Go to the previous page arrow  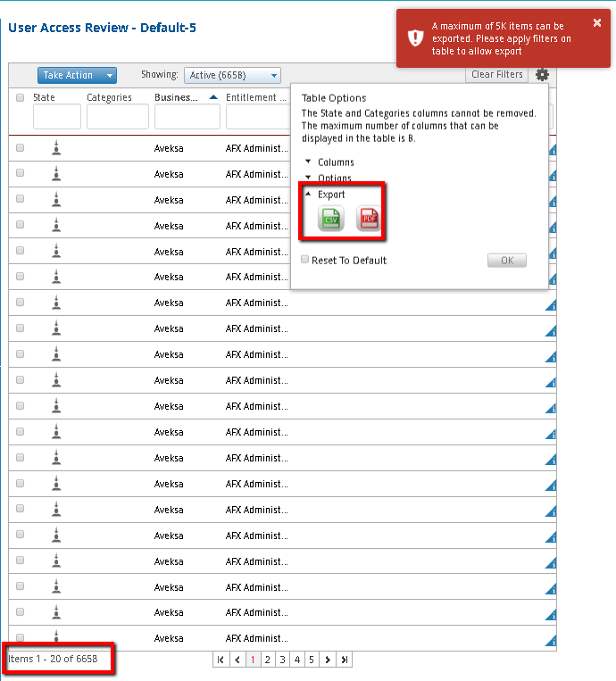[237, 660]
